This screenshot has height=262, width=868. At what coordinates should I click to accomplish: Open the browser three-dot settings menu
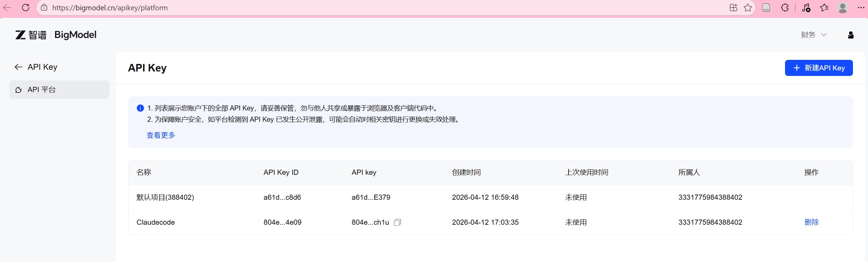[x=861, y=8]
